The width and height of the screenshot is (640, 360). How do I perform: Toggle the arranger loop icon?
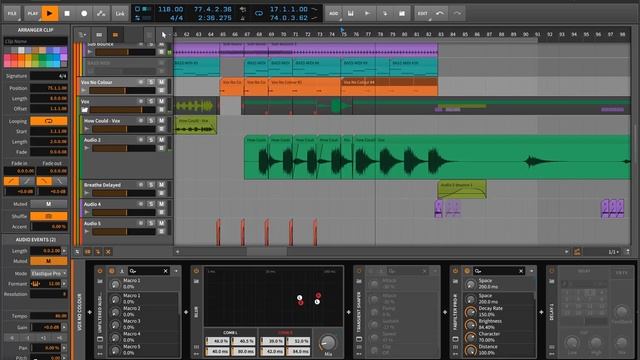click(259, 13)
